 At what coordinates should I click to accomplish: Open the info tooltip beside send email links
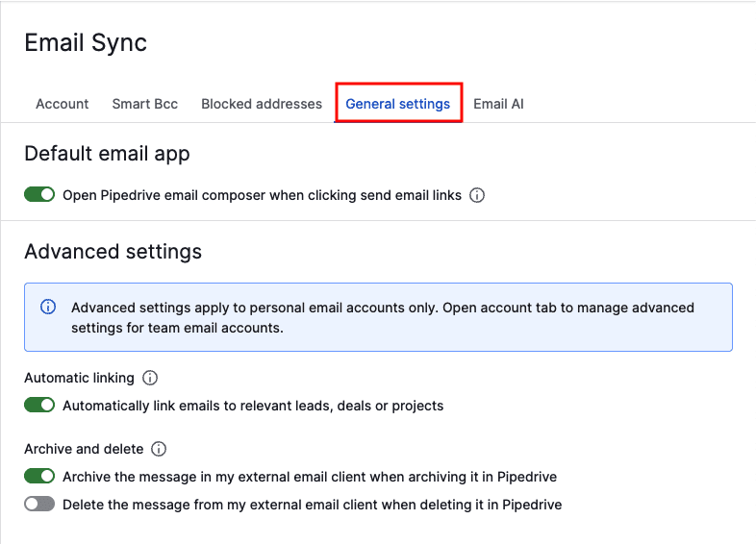pos(477,195)
